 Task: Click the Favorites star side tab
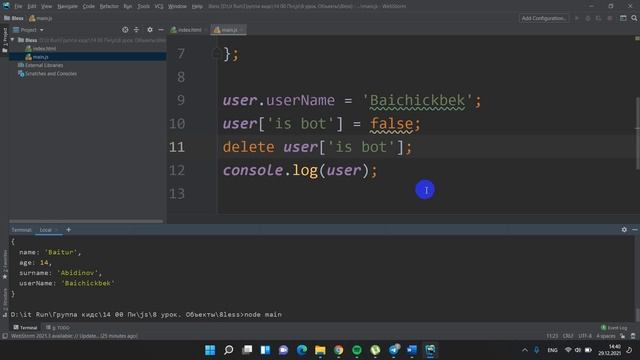point(4,264)
